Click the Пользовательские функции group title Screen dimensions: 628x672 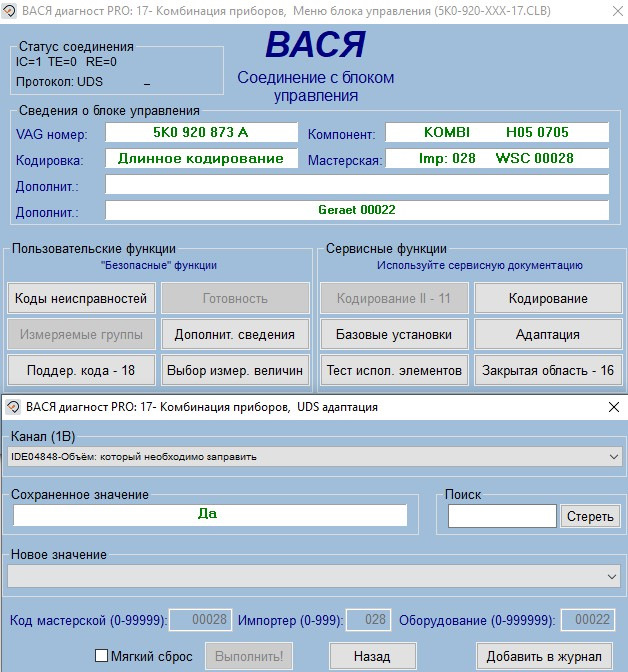(94, 249)
